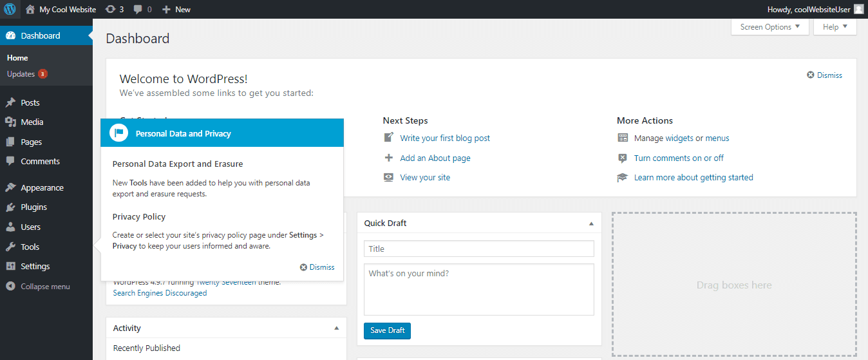Screen dimensions: 868x360
Task: Click the Quick Draft box heading
Action: click(386, 223)
